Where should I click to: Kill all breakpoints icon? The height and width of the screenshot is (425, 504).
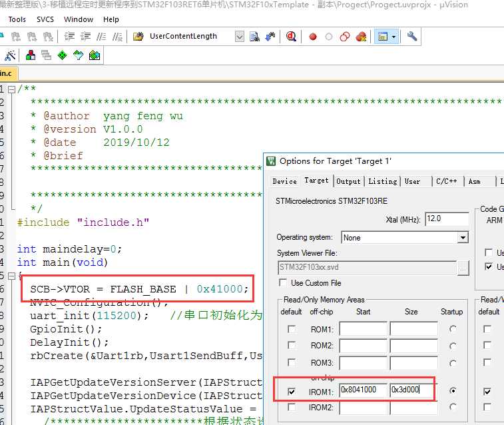361,37
